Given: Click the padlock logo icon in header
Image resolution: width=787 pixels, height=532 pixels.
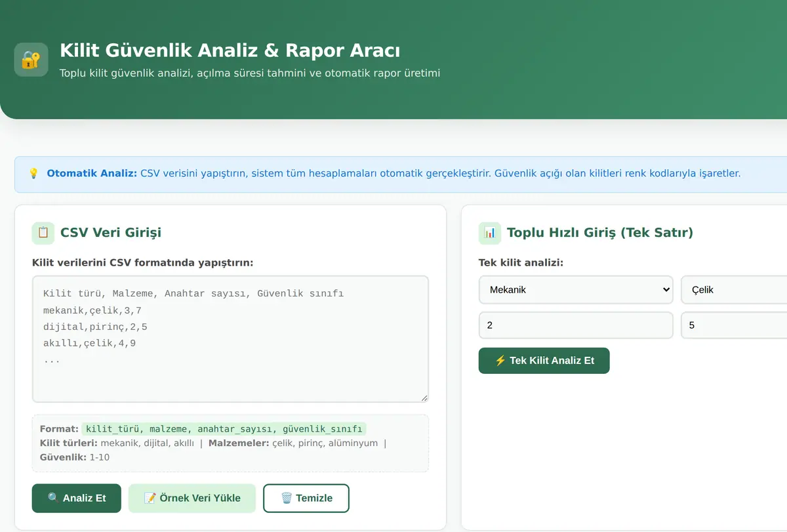Looking at the screenshot, I should click(31, 60).
